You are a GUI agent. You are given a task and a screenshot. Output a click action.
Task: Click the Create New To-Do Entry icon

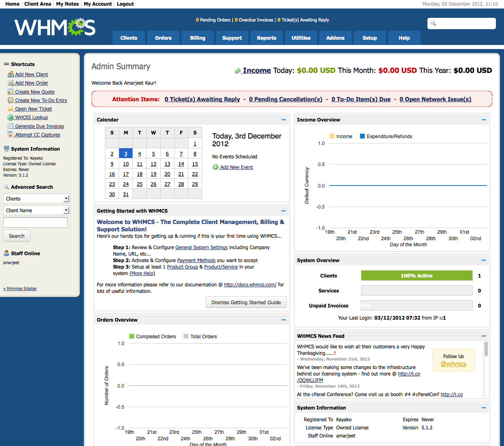click(x=11, y=100)
